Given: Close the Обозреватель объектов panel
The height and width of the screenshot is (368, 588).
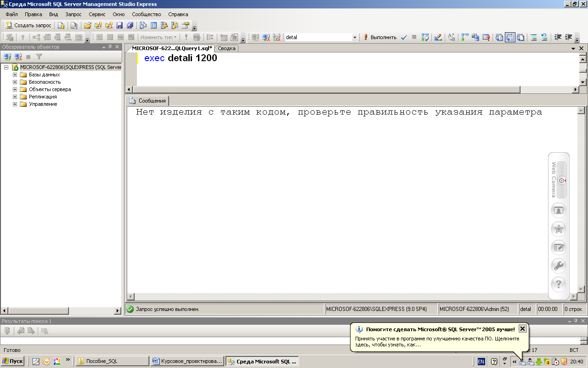Looking at the screenshot, I should 117,47.
